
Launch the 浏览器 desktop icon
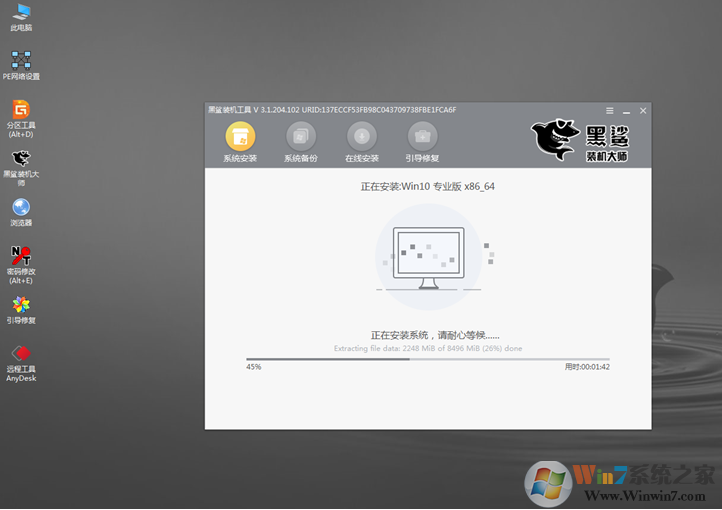(21, 212)
